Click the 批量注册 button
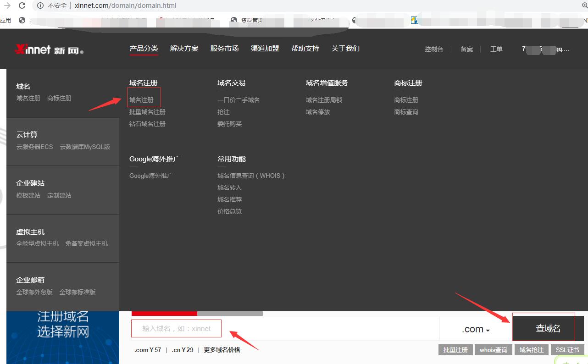588x364 pixels. (455, 350)
